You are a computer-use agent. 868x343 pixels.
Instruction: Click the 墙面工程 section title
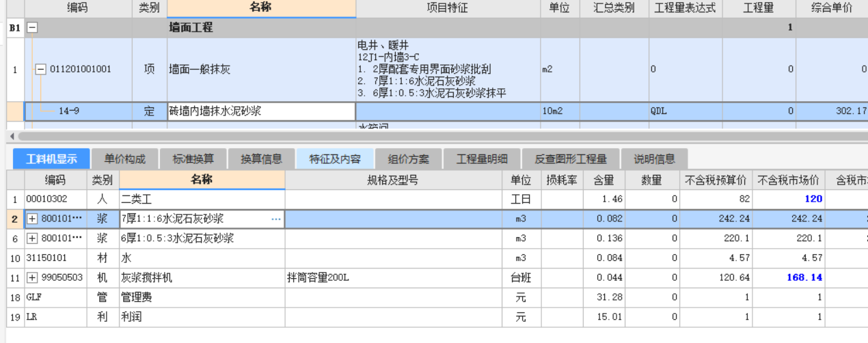tap(191, 28)
